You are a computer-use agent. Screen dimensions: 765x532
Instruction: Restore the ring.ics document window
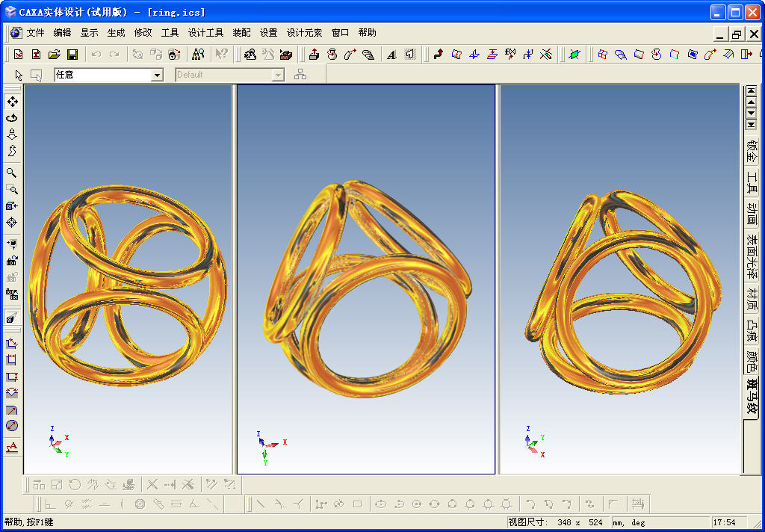coord(736,34)
